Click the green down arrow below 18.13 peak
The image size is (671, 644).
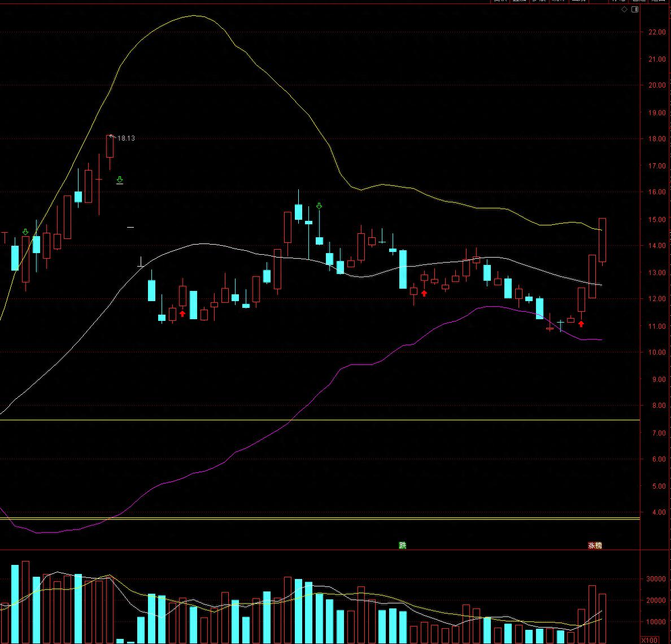120,180
